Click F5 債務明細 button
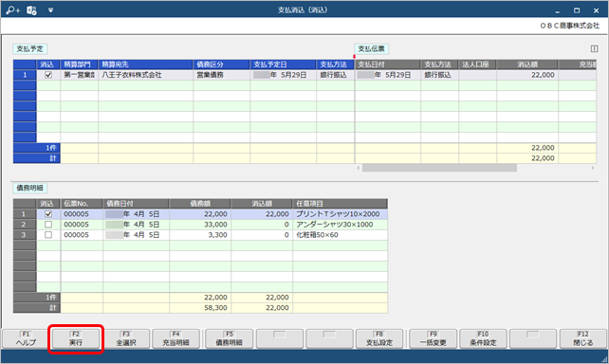This screenshot has height=364, width=609. [x=230, y=338]
